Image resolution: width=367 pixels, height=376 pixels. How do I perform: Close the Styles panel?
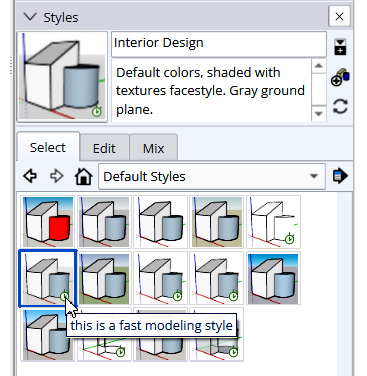[x=339, y=16]
